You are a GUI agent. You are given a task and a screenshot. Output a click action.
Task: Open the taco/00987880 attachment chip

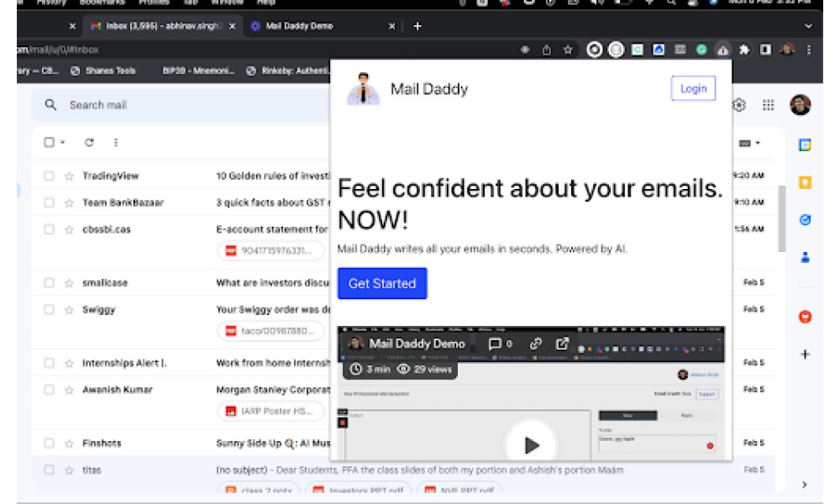(x=271, y=331)
